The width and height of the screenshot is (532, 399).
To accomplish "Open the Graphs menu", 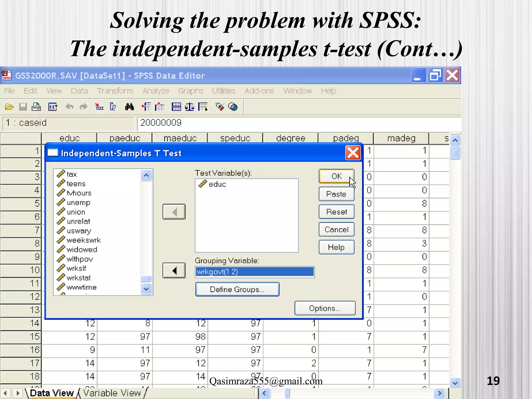I will click(x=191, y=91).
